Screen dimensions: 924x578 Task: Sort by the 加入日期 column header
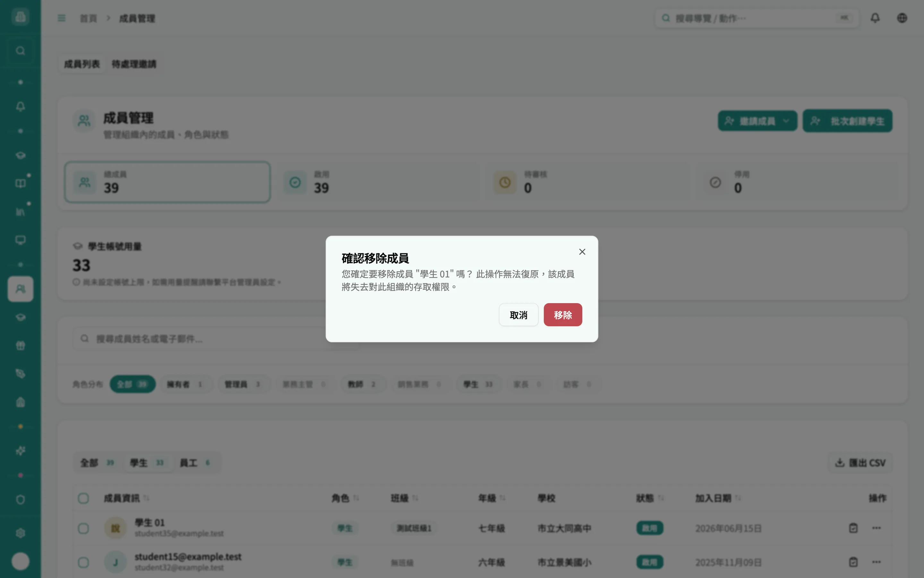718,498
